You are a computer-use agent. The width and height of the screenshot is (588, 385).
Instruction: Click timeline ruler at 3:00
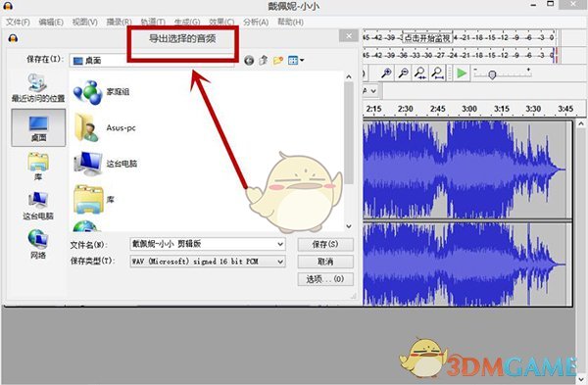pos(469,109)
